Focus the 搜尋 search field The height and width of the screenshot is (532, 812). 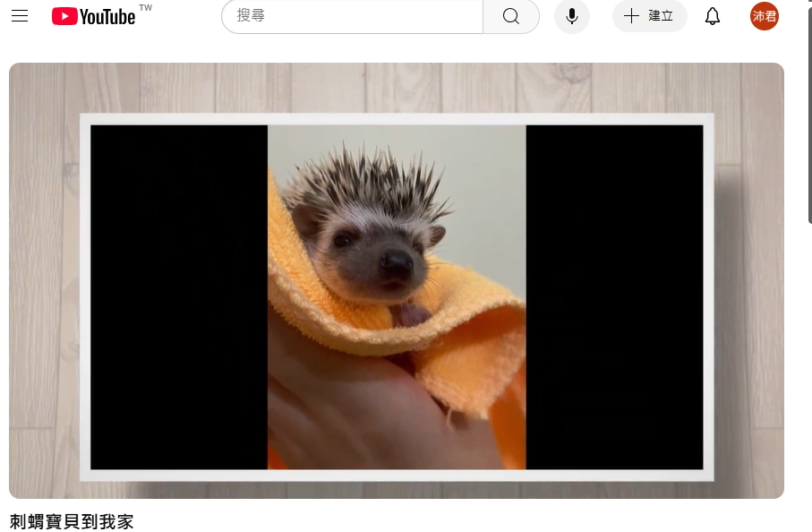(353, 16)
